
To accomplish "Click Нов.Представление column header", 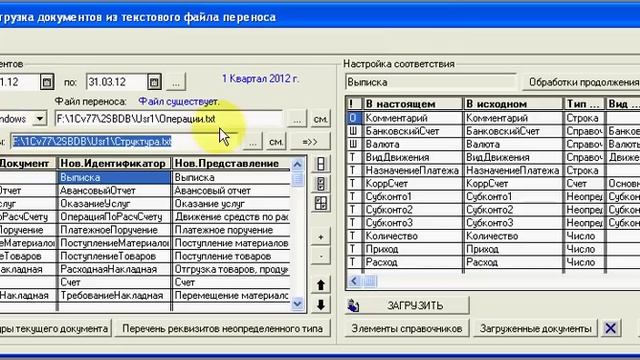I will [x=231, y=164].
